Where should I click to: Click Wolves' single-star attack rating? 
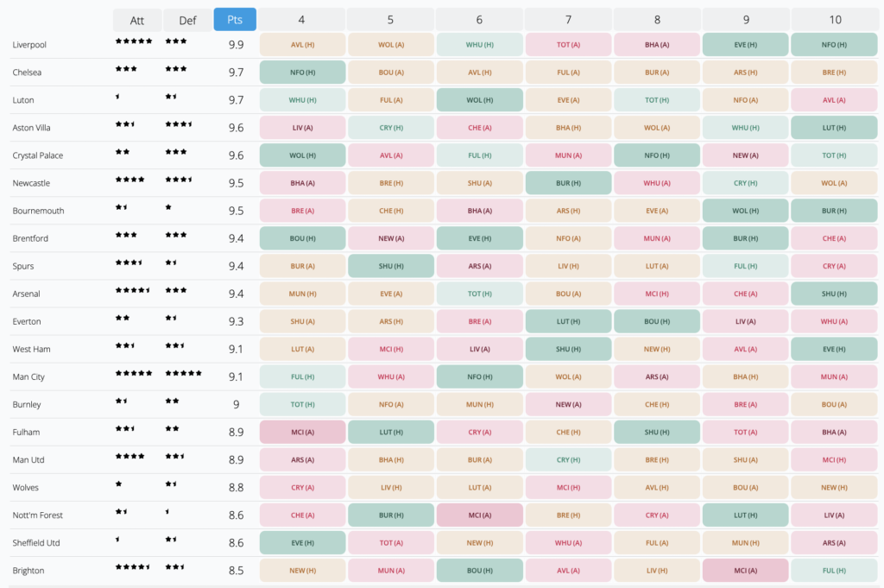pos(119,484)
